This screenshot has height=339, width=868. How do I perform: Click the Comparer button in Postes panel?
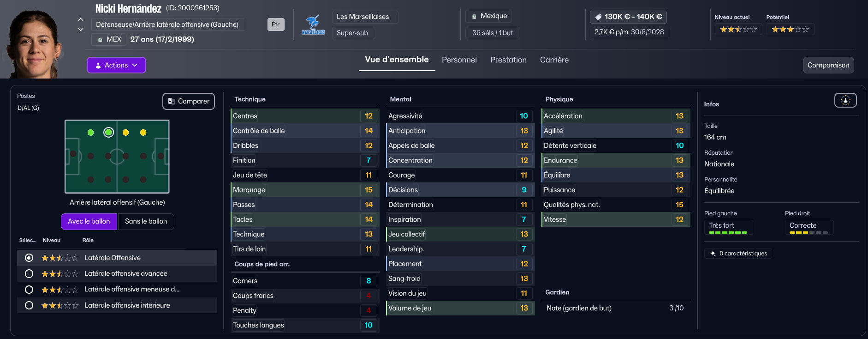(188, 101)
